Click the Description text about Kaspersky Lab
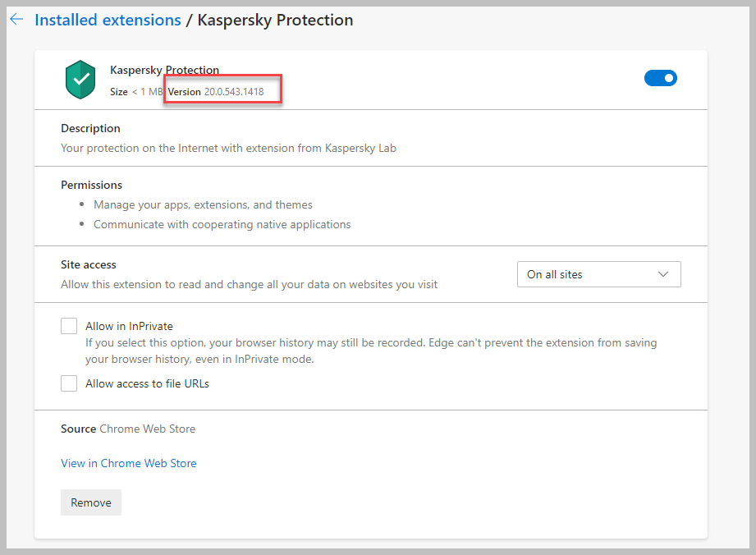This screenshot has height=555, width=756. click(228, 149)
